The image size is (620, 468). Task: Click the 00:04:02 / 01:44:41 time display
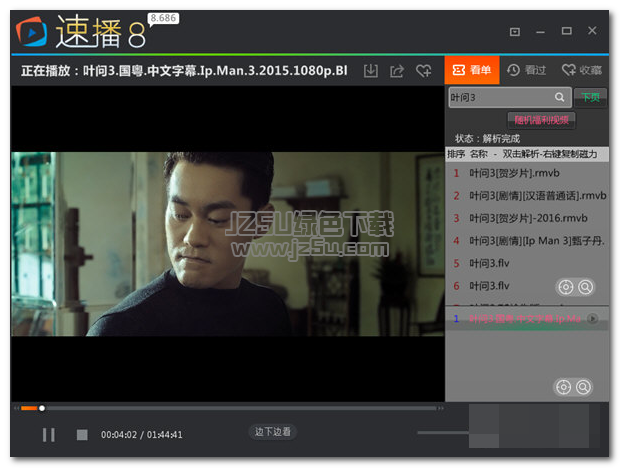pyautogui.click(x=142, y=435)
